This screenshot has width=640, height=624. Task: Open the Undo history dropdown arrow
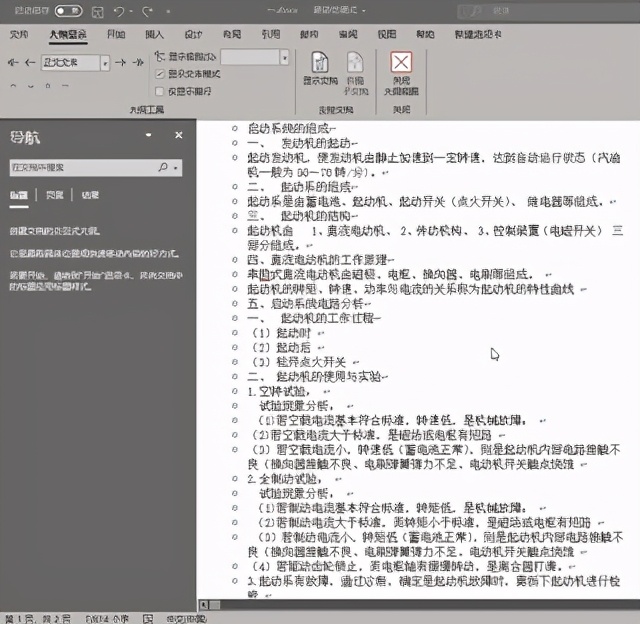pyautogui.click(x=131, y=11)
